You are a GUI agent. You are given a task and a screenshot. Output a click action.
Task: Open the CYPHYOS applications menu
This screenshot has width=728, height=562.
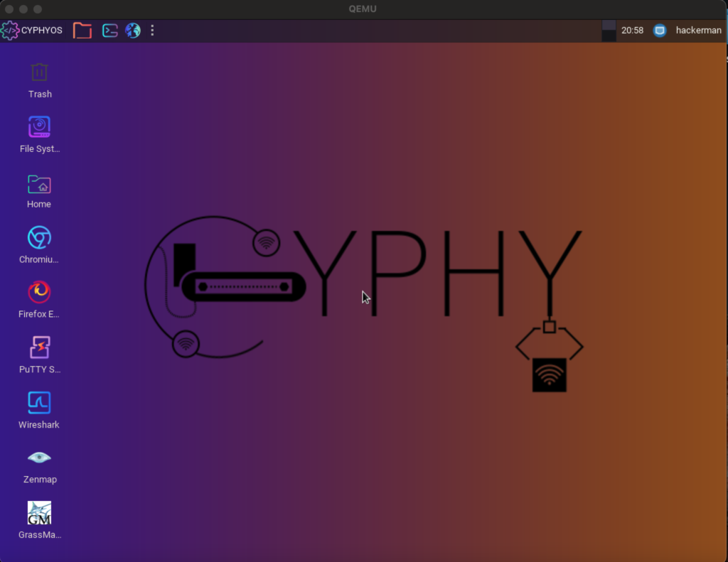pyautogui.click(x=31, y=31)
